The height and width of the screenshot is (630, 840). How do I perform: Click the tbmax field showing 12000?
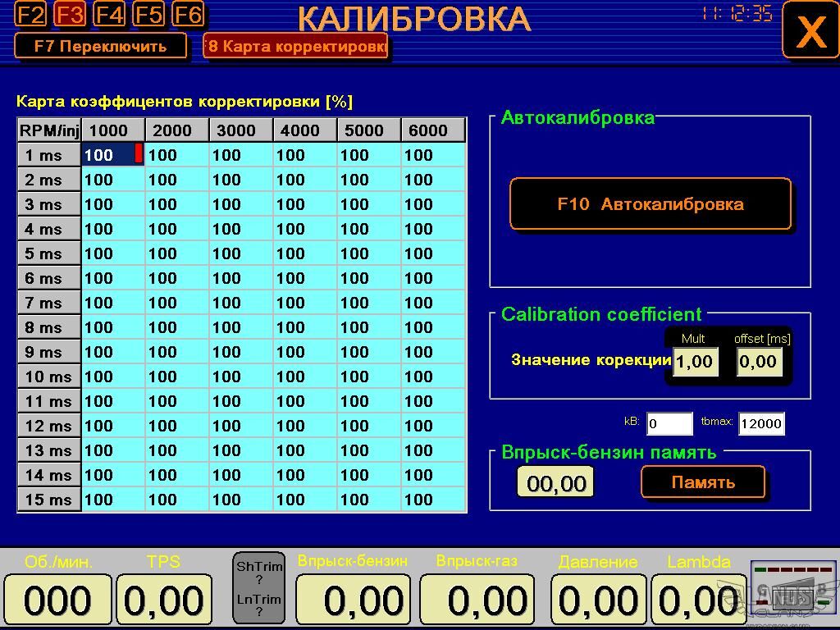coord(760,424)
